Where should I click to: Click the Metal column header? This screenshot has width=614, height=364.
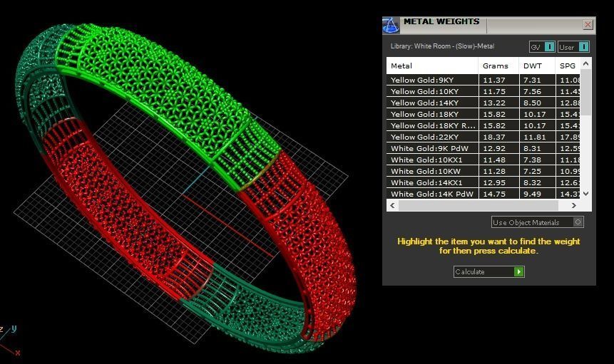(432, 66)
